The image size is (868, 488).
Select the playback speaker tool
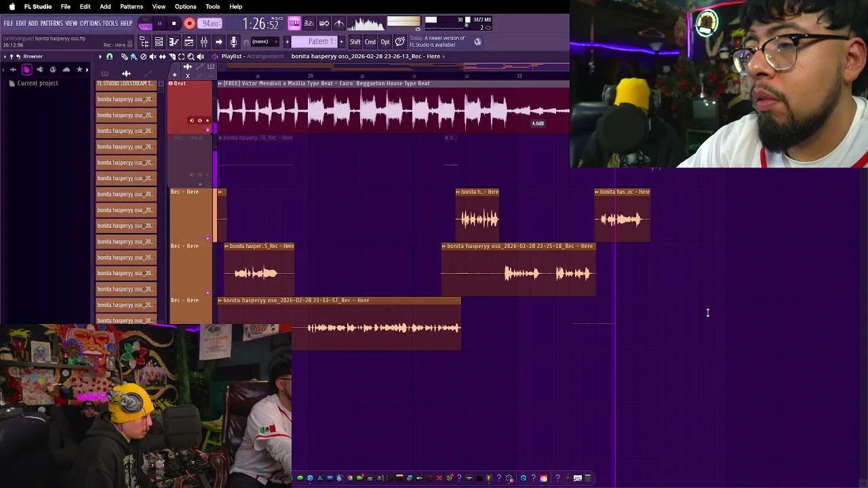(200, 56)
